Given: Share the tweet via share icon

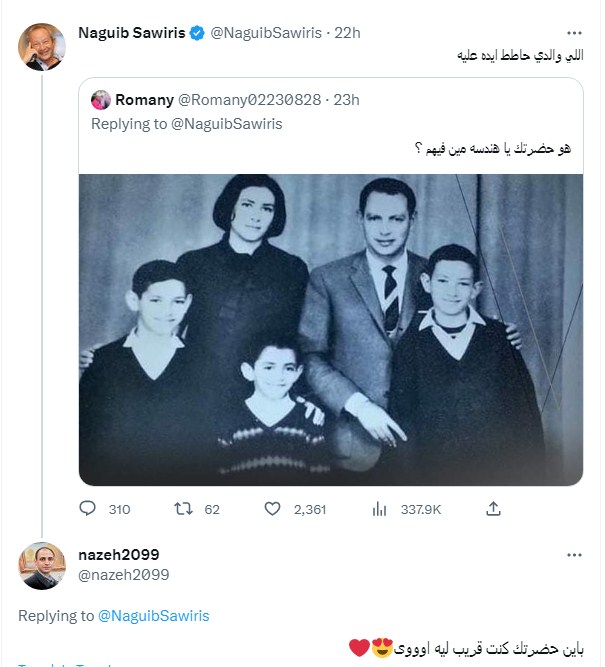Looking at the screenshot, I should [493, 509].
